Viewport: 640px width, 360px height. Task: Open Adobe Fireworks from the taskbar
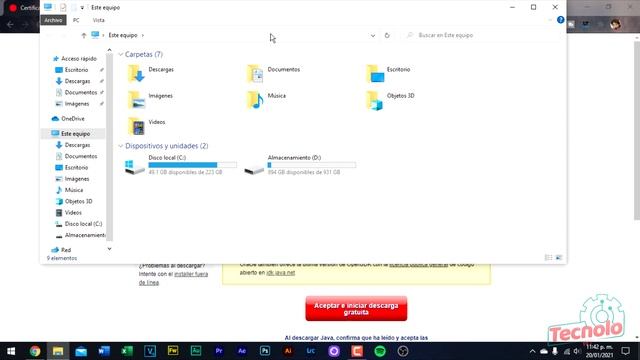click(173, 351)
